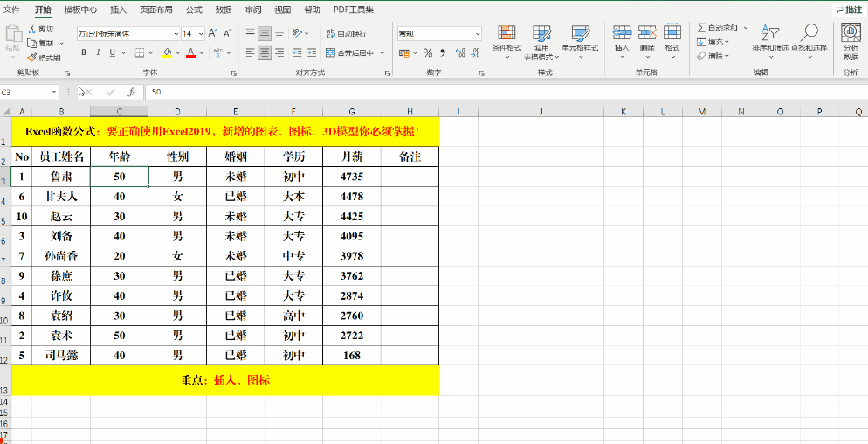Open the borders dropdown arrow
Image resolution: width=868 pixels, height=444 pixels.
pos(150,52)
